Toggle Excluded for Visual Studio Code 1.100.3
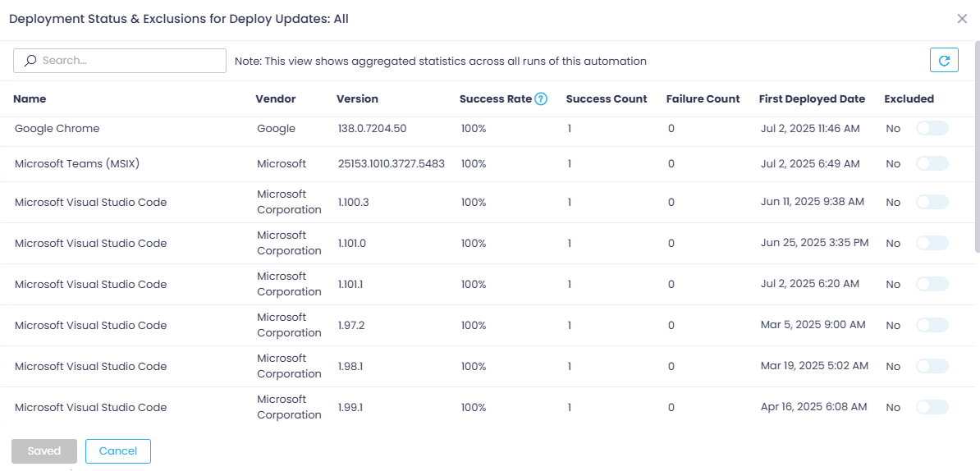Image resolution: width=980 pixels, height=471 pixels. (x=932, y=203)
